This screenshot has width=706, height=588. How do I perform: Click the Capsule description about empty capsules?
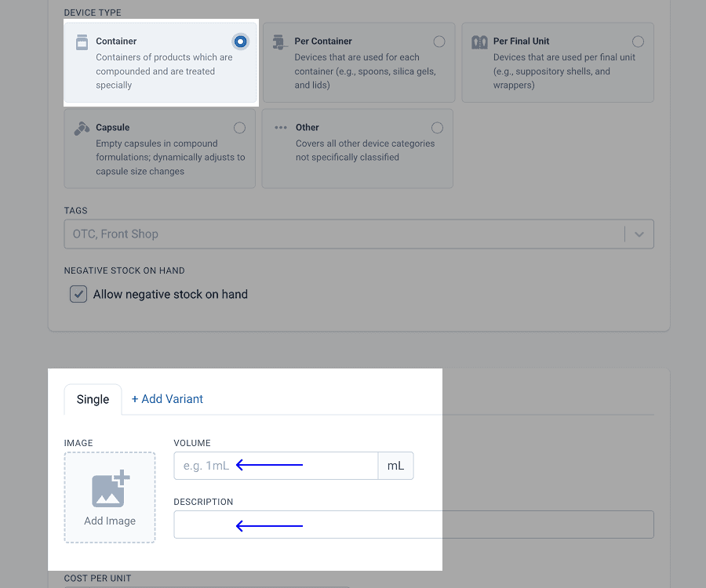pos(170,158)
